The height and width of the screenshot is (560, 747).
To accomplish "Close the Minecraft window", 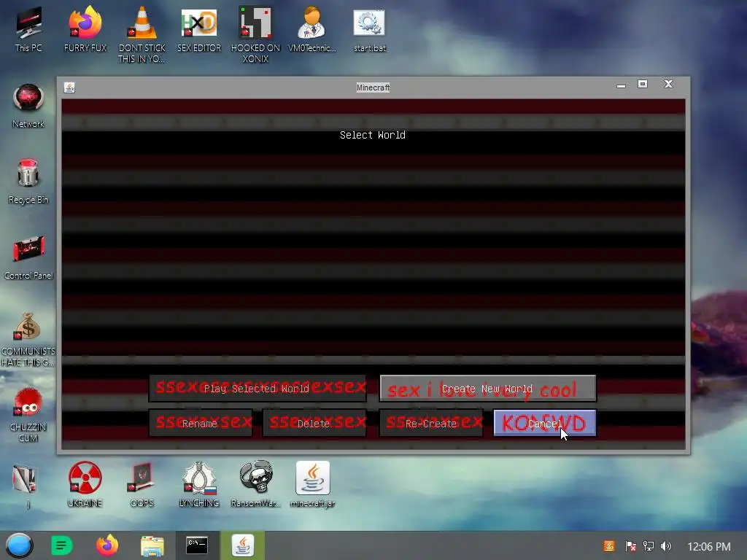I will (668, 85).
